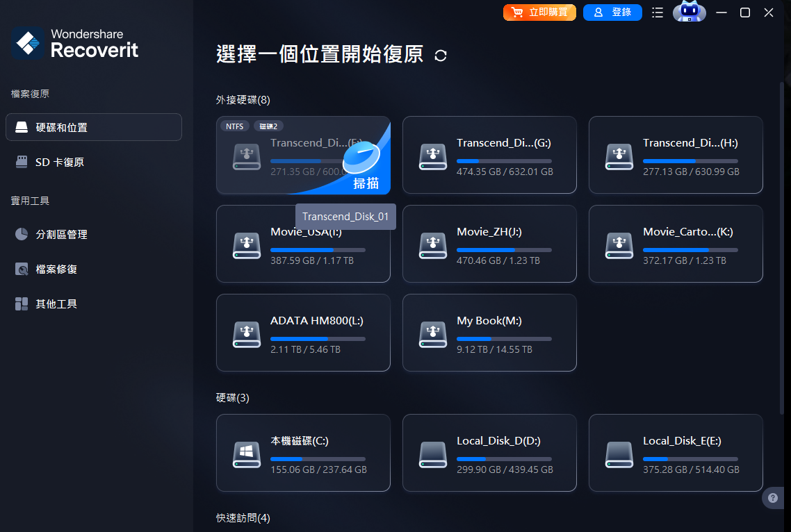Click the 登錄 login button

(x=612, y=12)
